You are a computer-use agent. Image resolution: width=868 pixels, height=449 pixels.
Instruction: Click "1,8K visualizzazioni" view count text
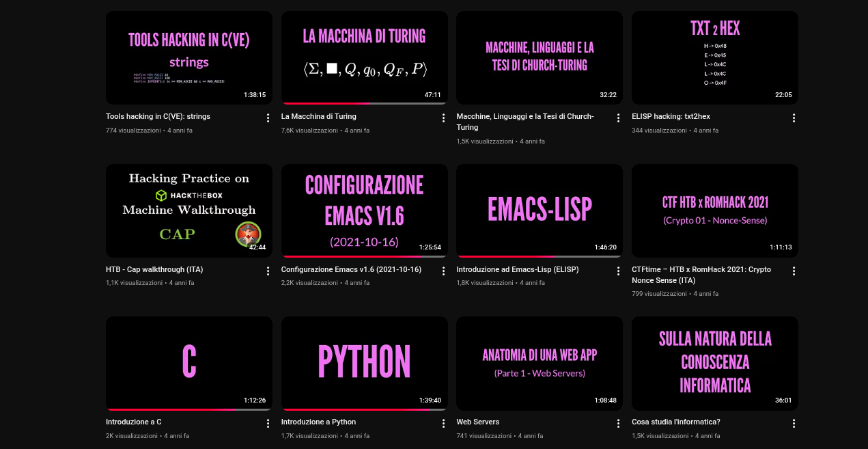tap(484, 282)
